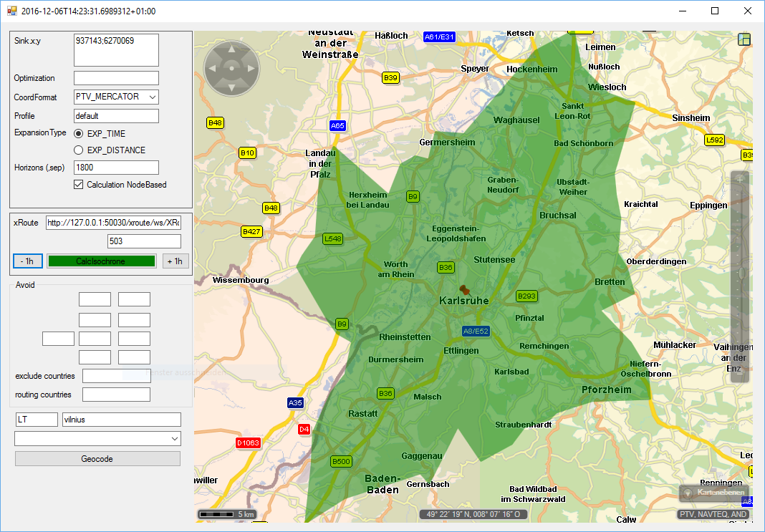Select the EXP_DISTANCE expansion type

coord(79,150)
